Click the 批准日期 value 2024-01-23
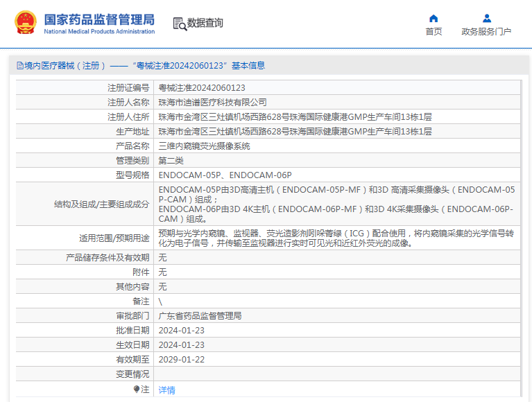This screenshot has width=532, height=402. [x=182, y=331]
